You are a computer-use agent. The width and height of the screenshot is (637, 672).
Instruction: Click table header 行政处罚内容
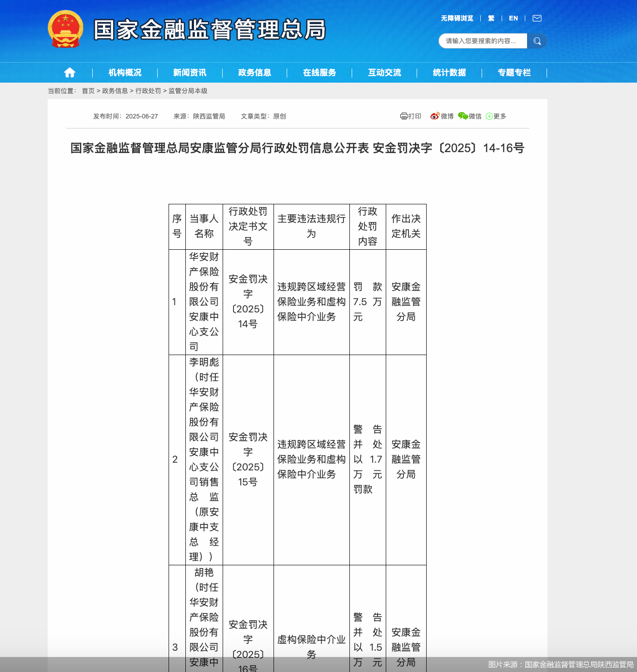tap(368, 226)
